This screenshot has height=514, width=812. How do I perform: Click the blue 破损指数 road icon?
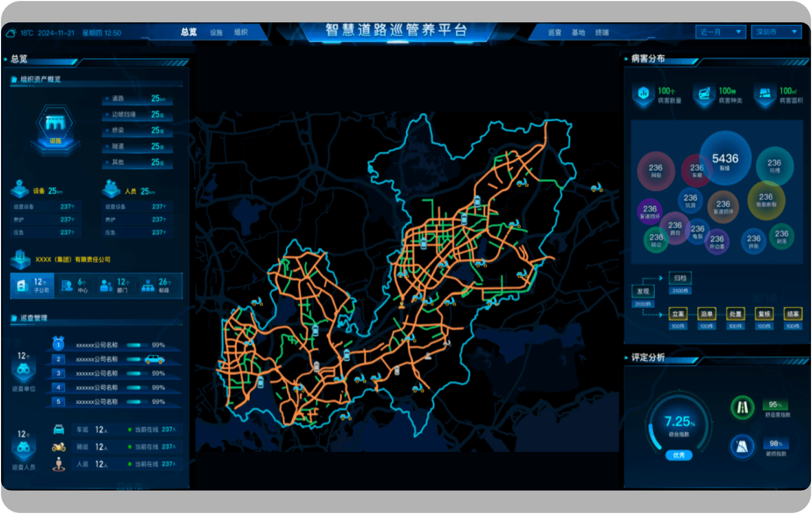(742, 446)
